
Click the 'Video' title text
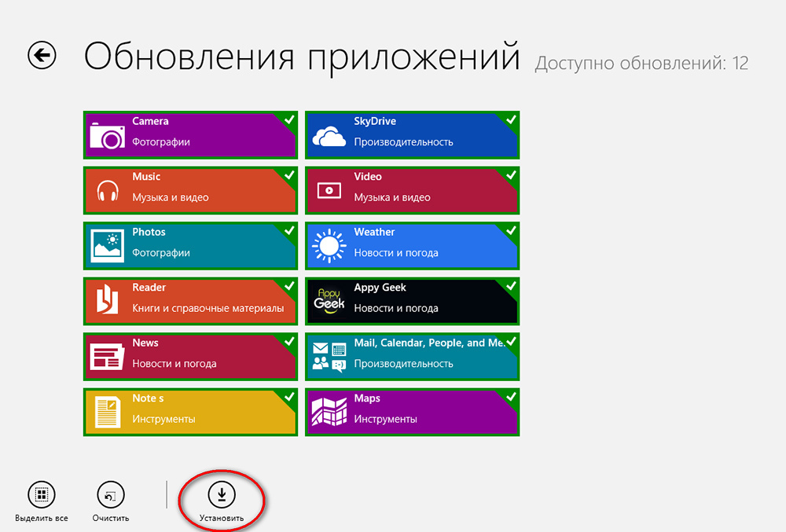click(368, 176)
